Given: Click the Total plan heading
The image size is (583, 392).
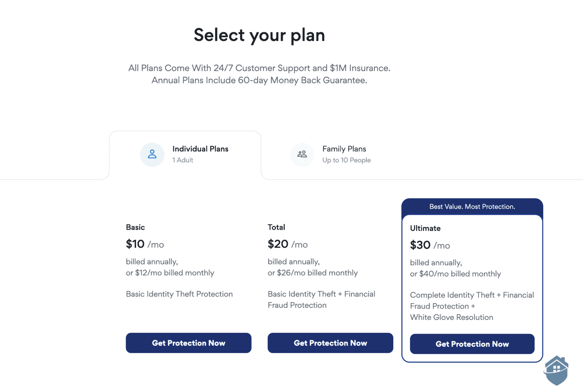Looking at the screenshot, I should pos(276,227).
